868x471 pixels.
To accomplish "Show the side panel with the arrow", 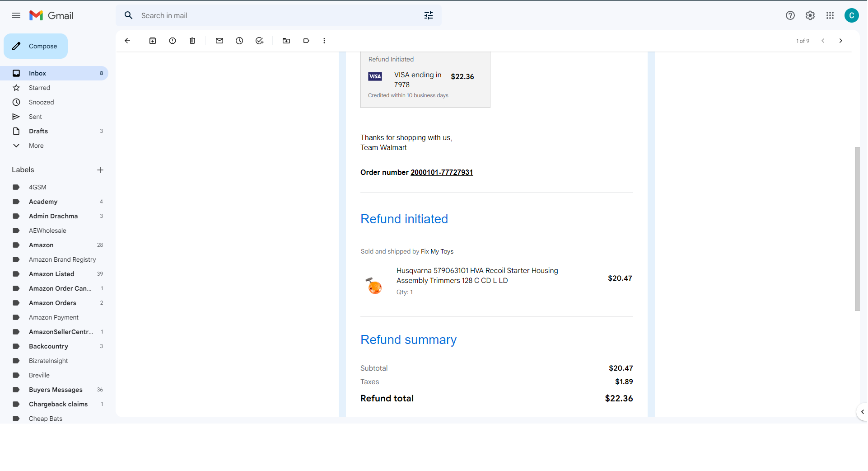I will (x=862, y=412).
